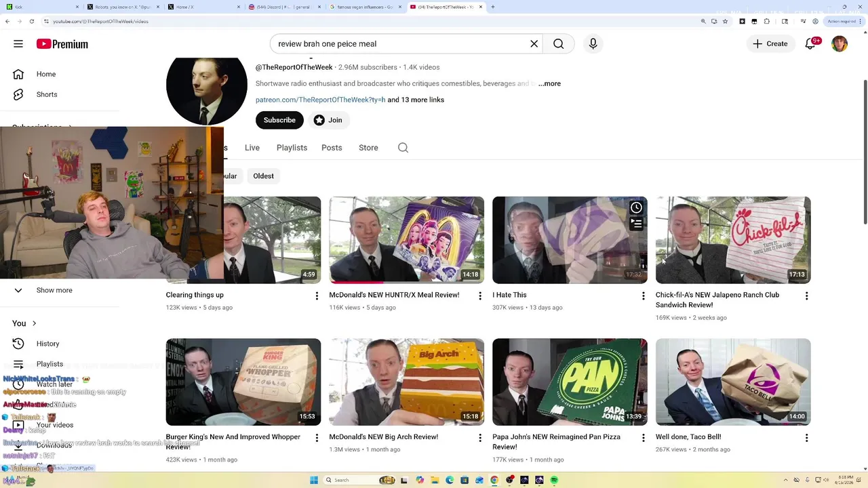Open options for 'Well done, Taco Bell!'
868x488 pixels.
(806, 438)
